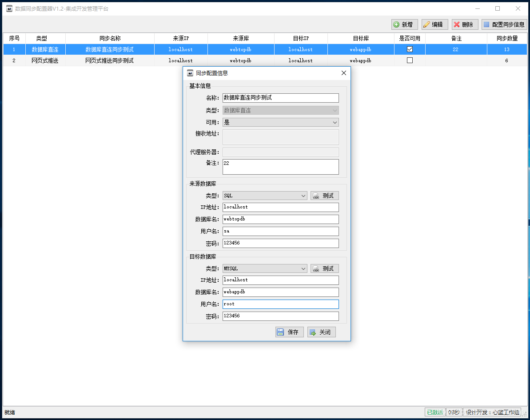The height and width of the screenshot is (420, 530).
Task: Click the 是否可用 column header
Action: pos(410,38)
